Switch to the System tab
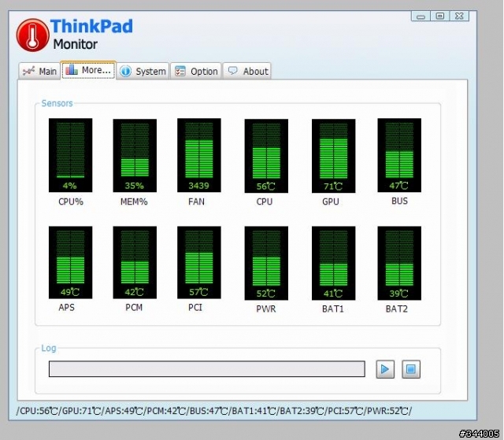Image resolution: width=504 pixels, height=440 pixels. (143, 71)
